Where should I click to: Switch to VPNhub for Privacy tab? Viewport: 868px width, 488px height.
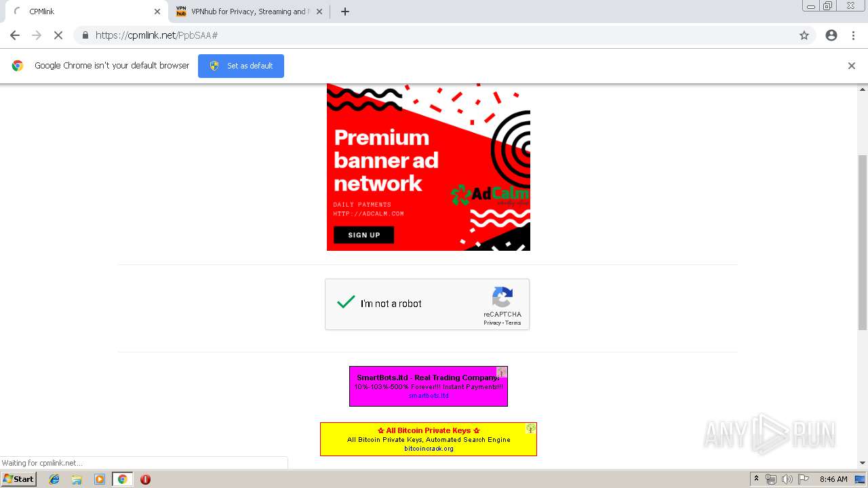tap(248, 12)
